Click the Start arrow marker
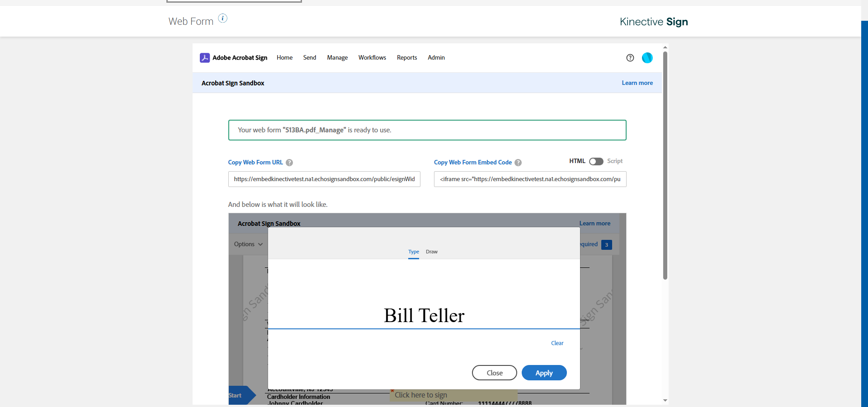The height and width of the screenshot is (407, 868). (x=242, y=395)
